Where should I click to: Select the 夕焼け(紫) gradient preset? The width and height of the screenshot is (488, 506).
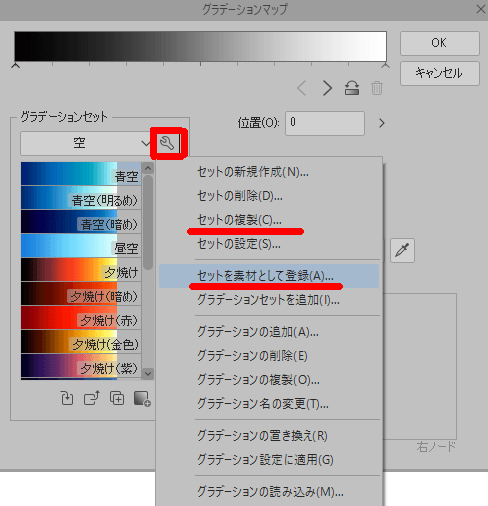click(81, 366)
